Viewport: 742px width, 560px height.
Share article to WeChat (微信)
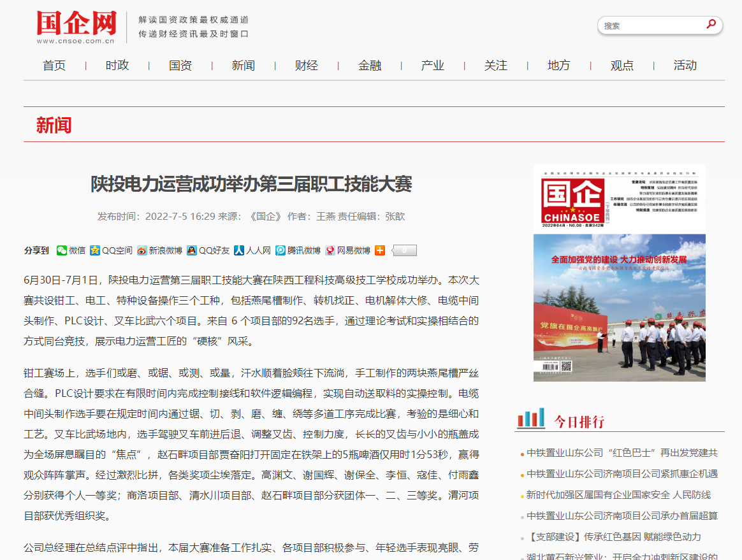point(71,250)
